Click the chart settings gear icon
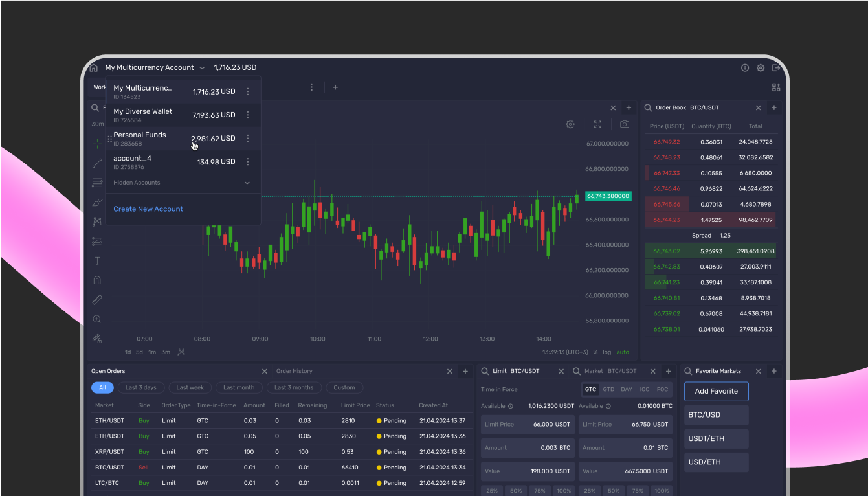Viewport: 868px width, 496px height. point(570,124)
